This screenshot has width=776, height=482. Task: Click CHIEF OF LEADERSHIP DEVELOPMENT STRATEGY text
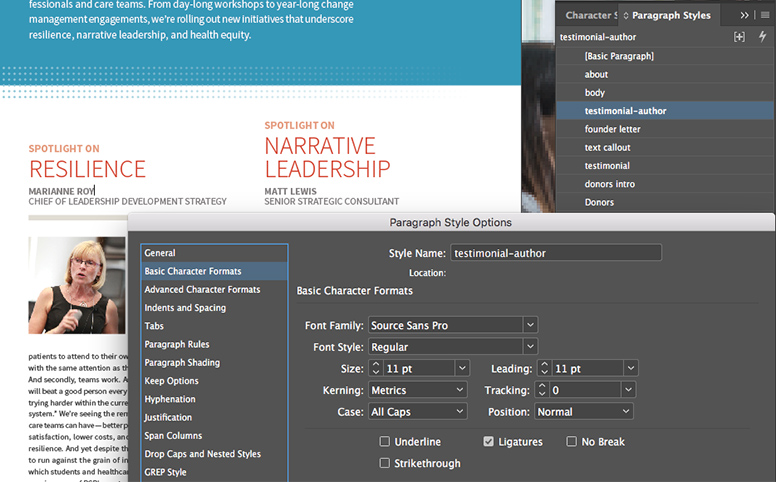(128, 201)
